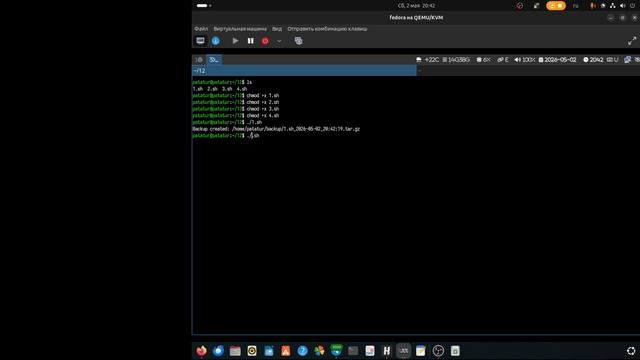The height and width of the screenshot is (360, 640).
Task: Open host network status icon
Action: [613, 6]
